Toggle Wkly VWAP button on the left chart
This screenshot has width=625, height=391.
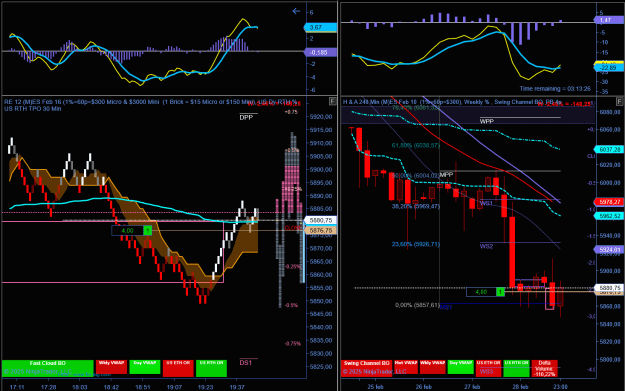[x=111, y=367]
